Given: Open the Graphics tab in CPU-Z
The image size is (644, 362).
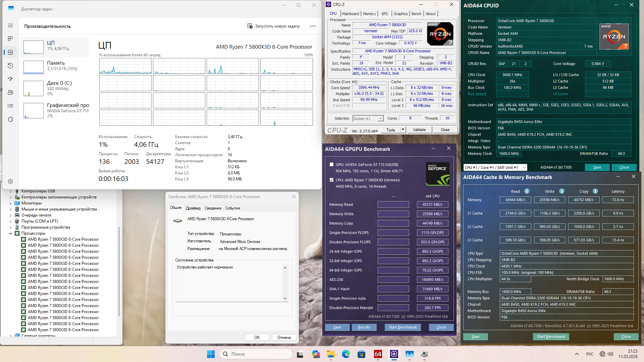Looking at the screenshot, I should (x=401, y=14).
